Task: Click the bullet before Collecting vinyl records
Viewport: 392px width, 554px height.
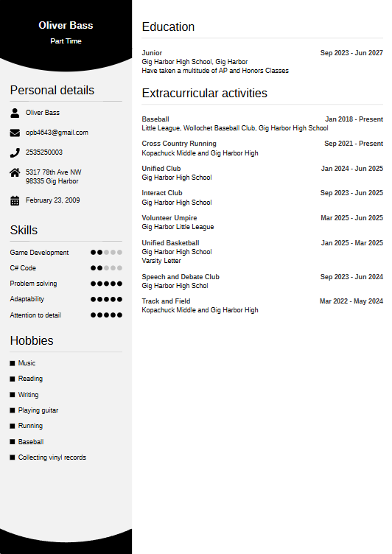Action: (13, 457)
